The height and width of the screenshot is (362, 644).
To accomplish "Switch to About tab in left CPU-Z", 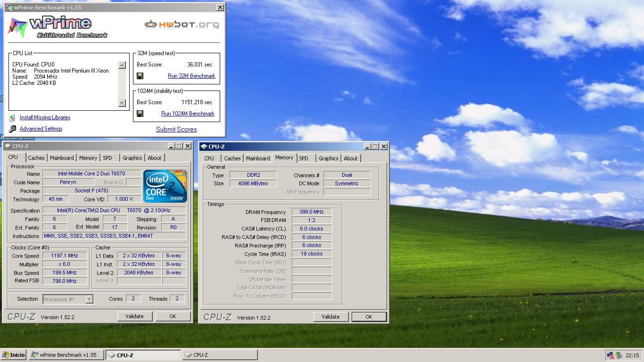I will [154, 158].
